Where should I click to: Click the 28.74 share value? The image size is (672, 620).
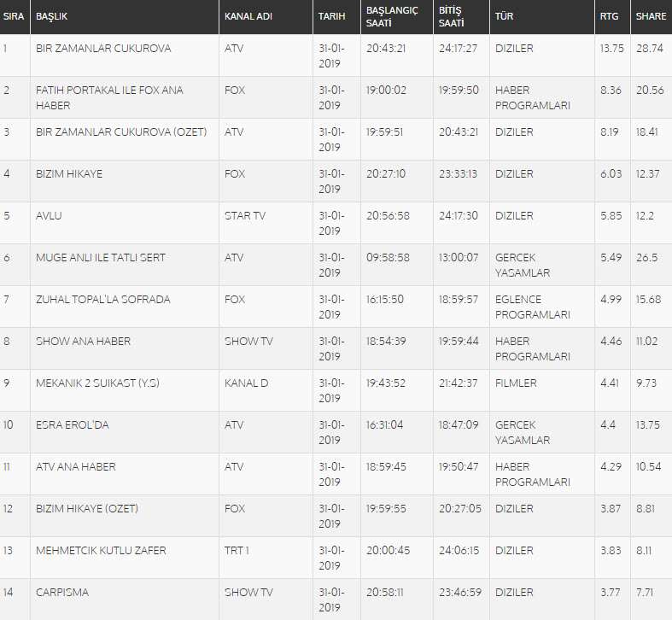(x=649, y=49)
